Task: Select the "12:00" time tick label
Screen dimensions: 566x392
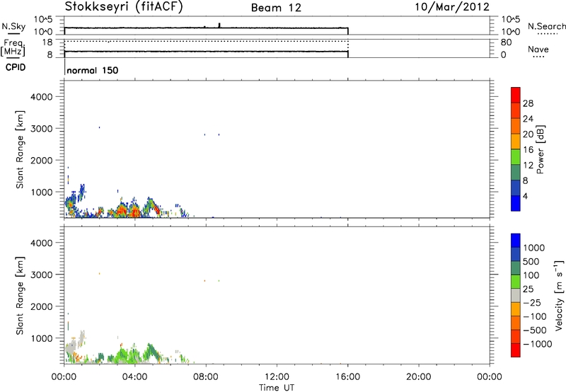Action: coord(277,377)
